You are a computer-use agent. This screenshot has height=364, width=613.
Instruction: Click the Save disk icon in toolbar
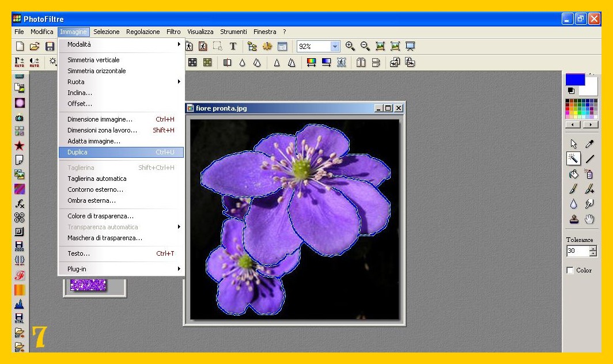point(50,47)
